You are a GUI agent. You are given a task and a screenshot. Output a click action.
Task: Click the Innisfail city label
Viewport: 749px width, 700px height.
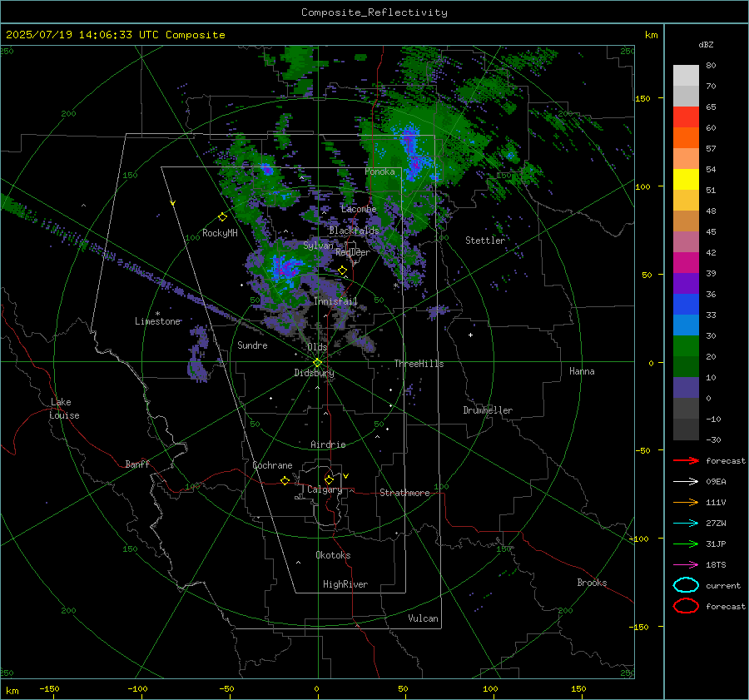click(335, 301)
